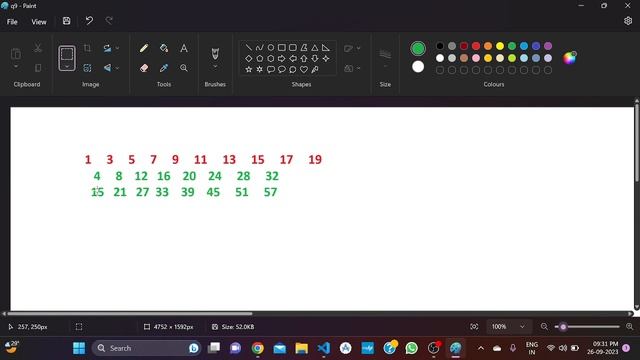Click the horizontal canvas scrollbar
Viewport: 640px width, 360px height.
pyautogui.click(x=130, y=313)
